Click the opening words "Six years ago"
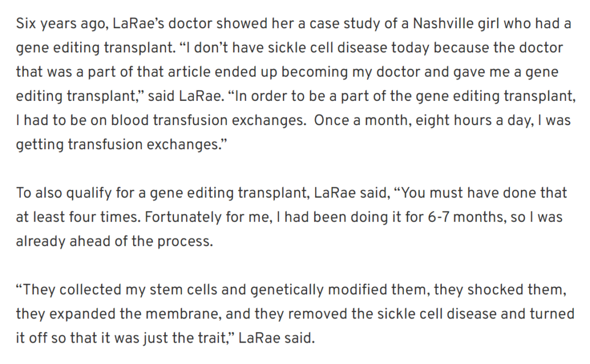Viewport: 590px width, 364px height. (62, 24)
